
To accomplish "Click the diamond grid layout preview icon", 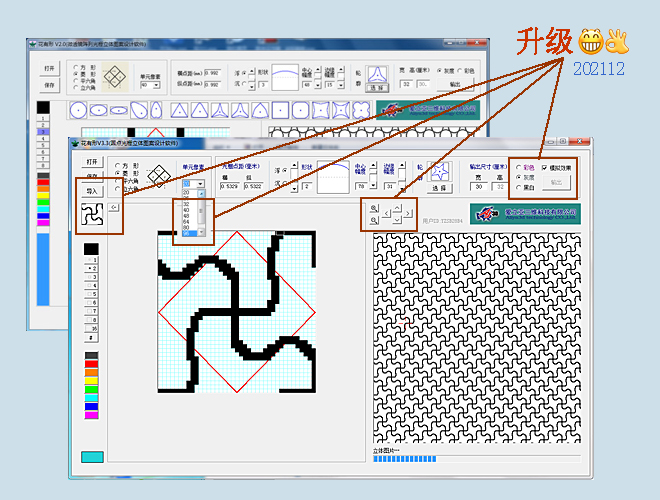I will pyautogui.click(x=158, y=173).
